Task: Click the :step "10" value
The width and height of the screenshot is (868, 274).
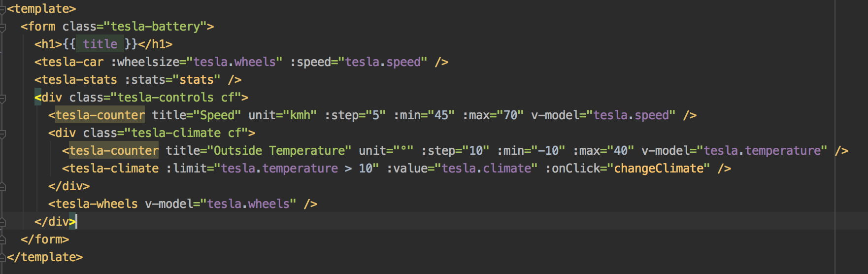Action: tap(476, 151)
